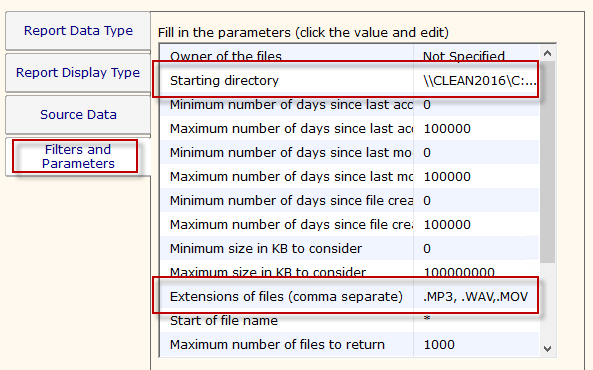Image resolution: width=593 pixels, height=370 pixels.
Task: Select 'Maximum number of files to return' label
Action: [277, 345]
